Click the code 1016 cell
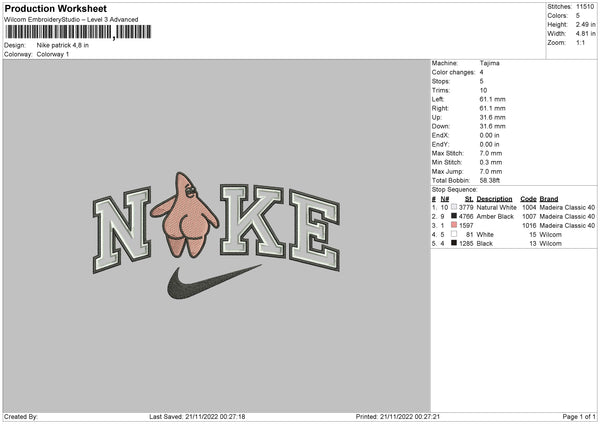Image resolution: width=600 pixels, height=424 pixels. click(x=529, y=225)
